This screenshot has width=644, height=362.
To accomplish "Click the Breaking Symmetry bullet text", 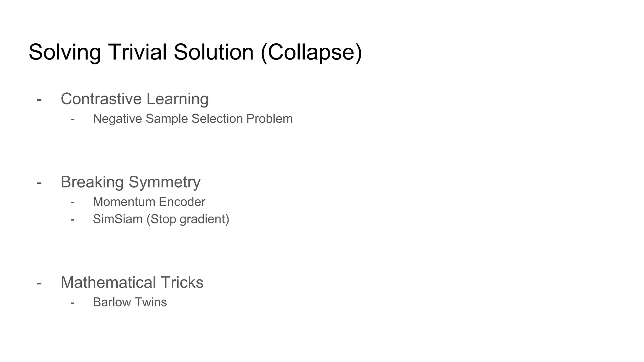I will [130, 182].
